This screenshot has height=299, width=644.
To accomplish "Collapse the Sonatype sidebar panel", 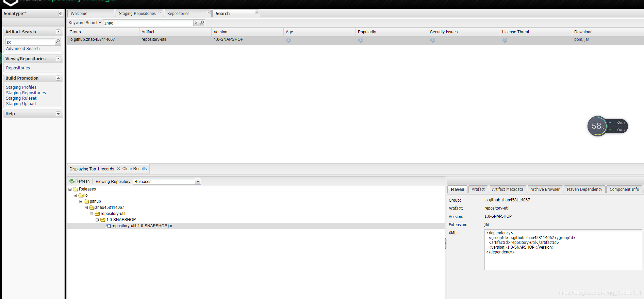I will click(x=61, y=14).
